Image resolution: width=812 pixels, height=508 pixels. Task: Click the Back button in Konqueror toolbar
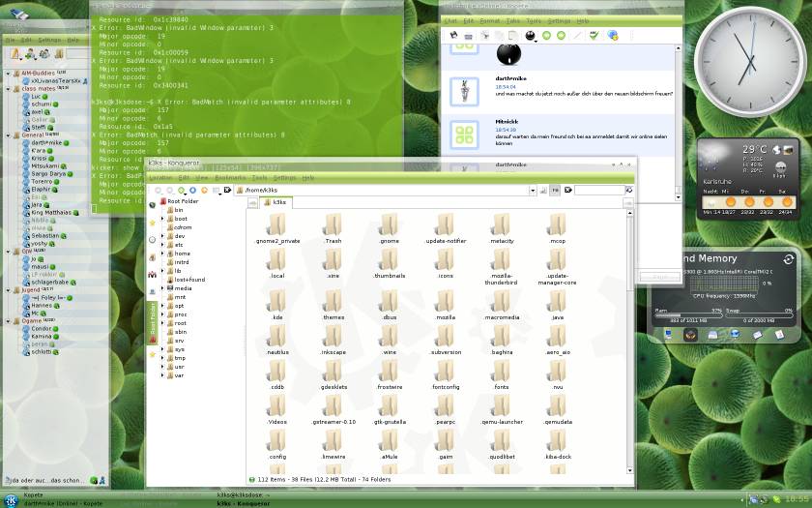(159, 191)
